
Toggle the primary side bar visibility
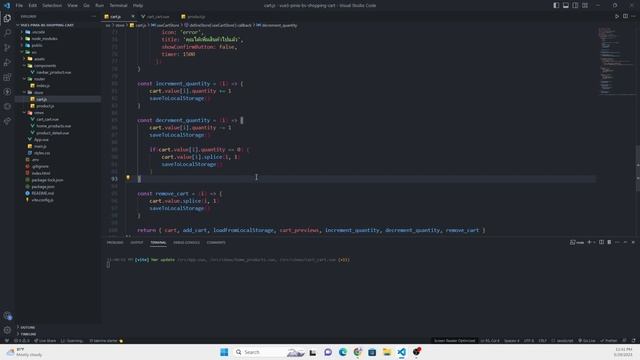click(x=556, y=5)
